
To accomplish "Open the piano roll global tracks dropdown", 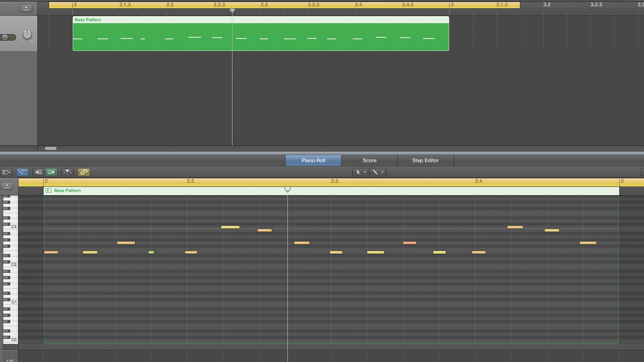I will 7,186.
